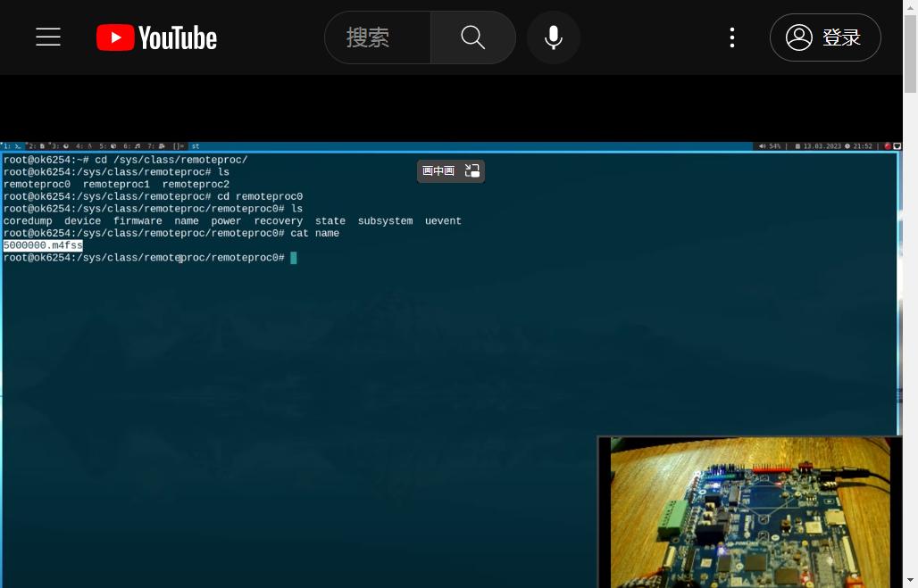
Task: Click 'subsystem' in the directory listing
Action: tap(385, 220)
